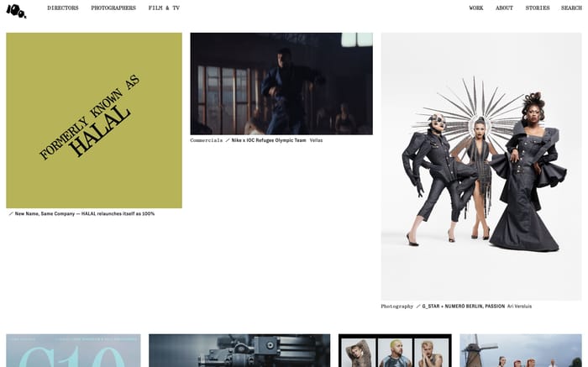The image size is (588, 367).
Task: Click the Photography category label
Action: (397, 307)
